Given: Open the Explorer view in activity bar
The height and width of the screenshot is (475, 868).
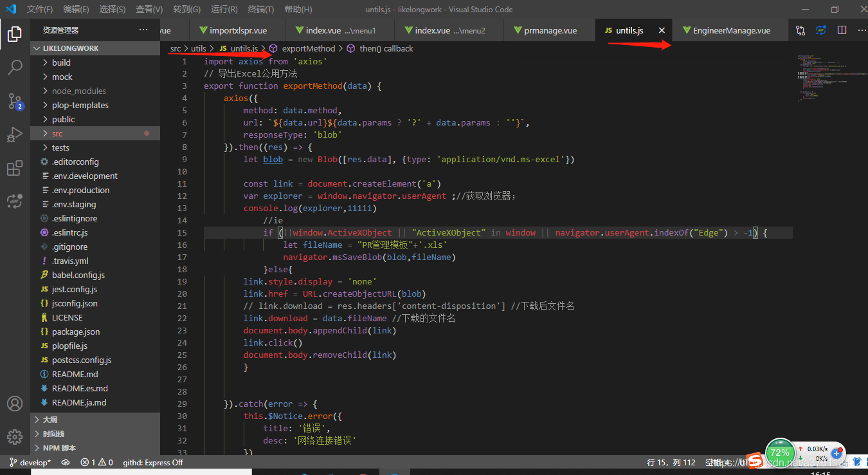Looking at the screenshot, I should point(15,34).
